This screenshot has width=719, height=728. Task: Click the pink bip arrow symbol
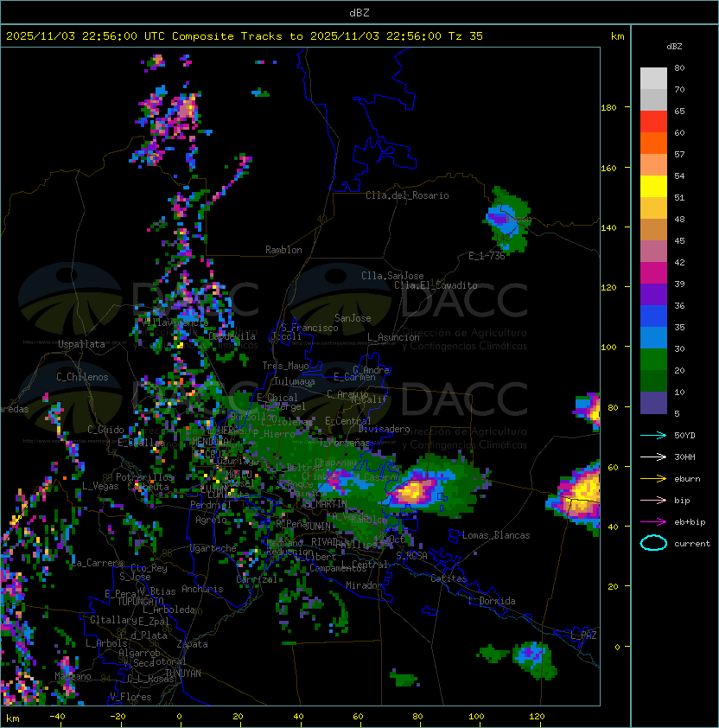(653, 501)
